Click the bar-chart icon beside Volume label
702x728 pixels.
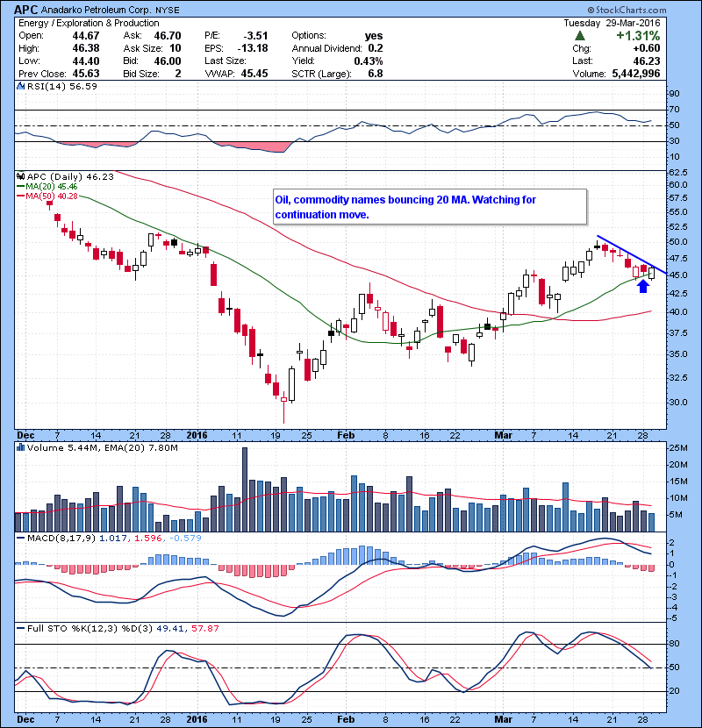pyautogui.click(x=20, y=447)
